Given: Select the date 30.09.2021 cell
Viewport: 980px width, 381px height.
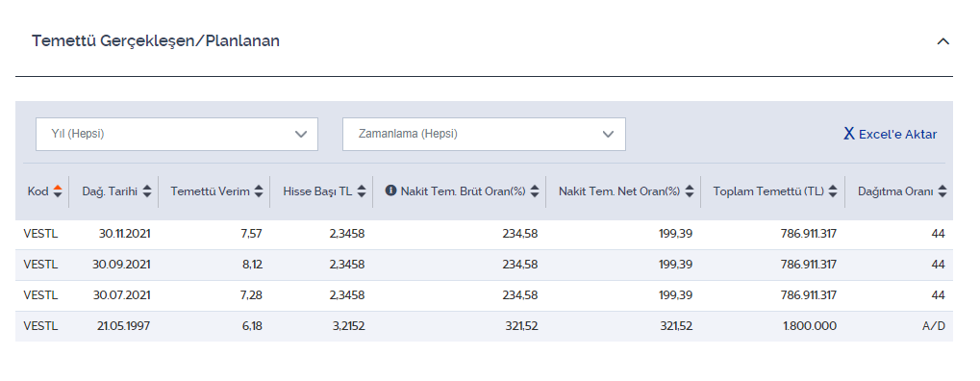Looking at the screenshot, I should coord(121,265).
